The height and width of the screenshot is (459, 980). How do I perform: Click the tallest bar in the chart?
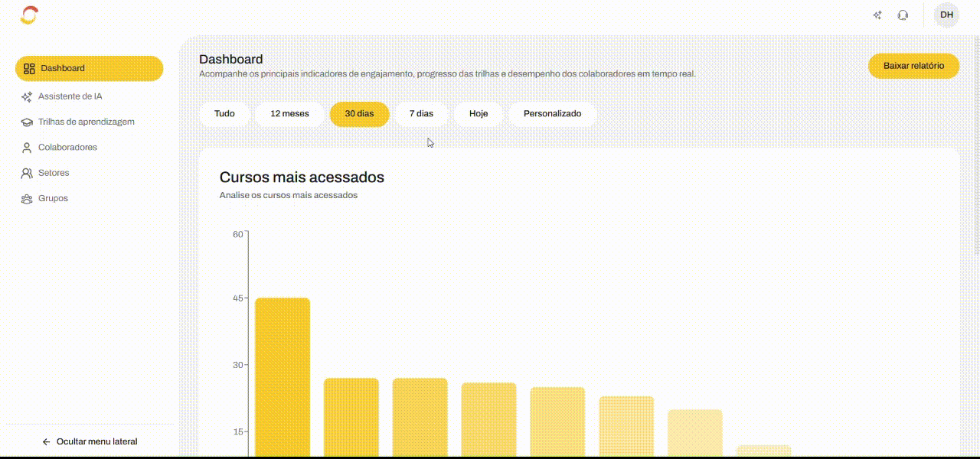[282, 375]
